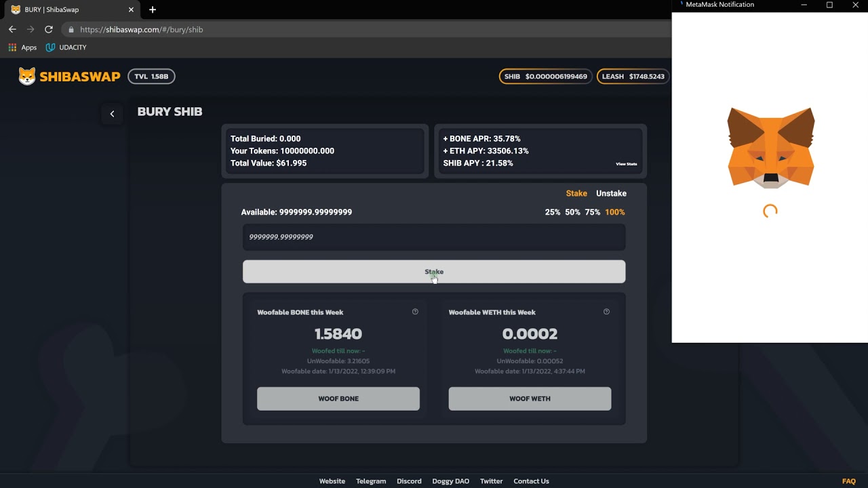Click the browser back arrow
Viewport: 868px width, 488px height.
(x=12, y=29)
